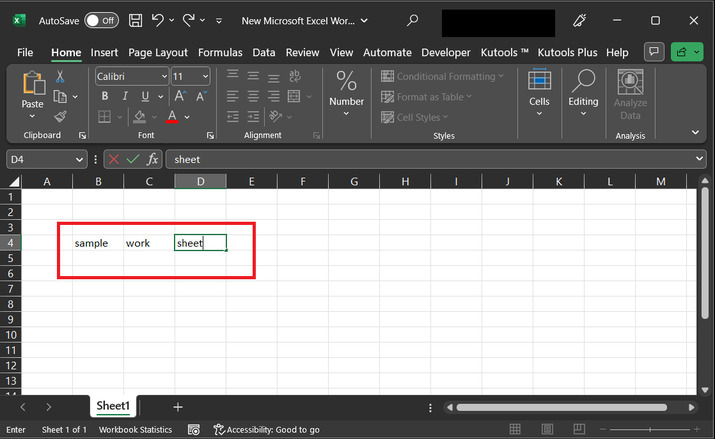Top align cell contents
The width and height of the screenshot is (715, 439).
233,74
